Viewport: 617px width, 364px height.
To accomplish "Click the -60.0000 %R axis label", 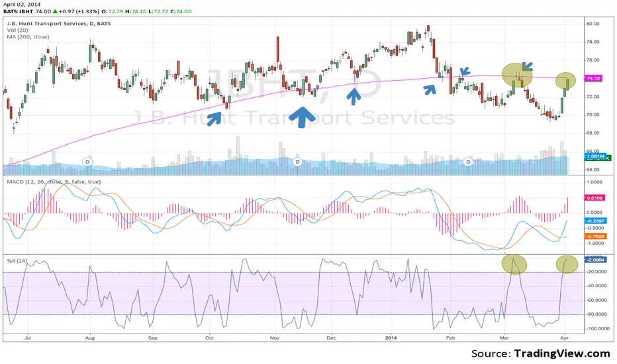I will 597,300.
